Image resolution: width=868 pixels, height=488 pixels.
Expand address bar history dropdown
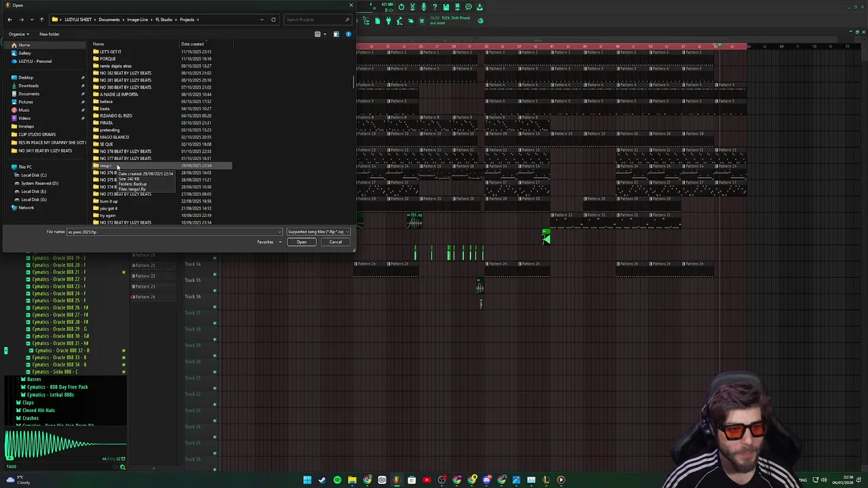(x=262, y=20)
